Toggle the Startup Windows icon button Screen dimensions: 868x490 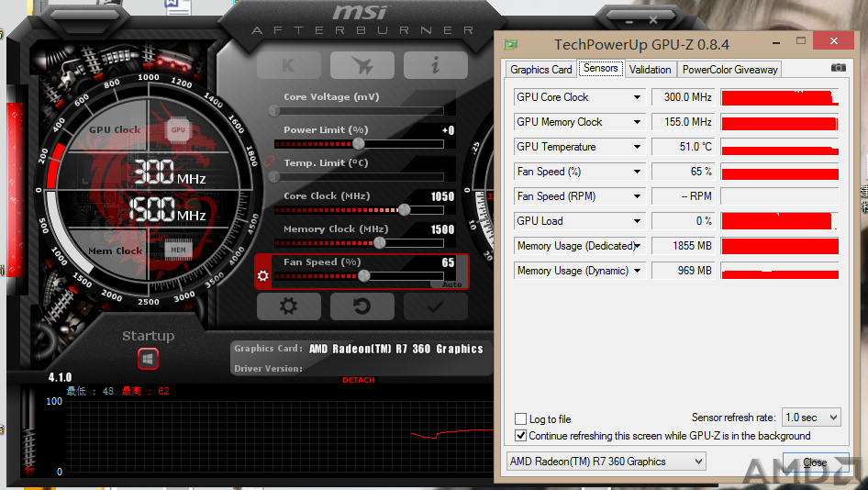pos(148,360)
